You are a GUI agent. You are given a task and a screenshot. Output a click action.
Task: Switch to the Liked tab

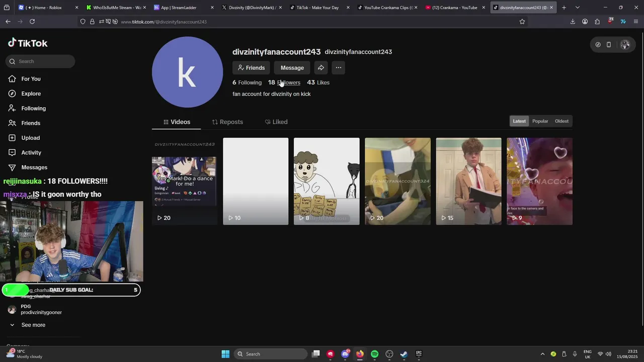tap(276, 122)
